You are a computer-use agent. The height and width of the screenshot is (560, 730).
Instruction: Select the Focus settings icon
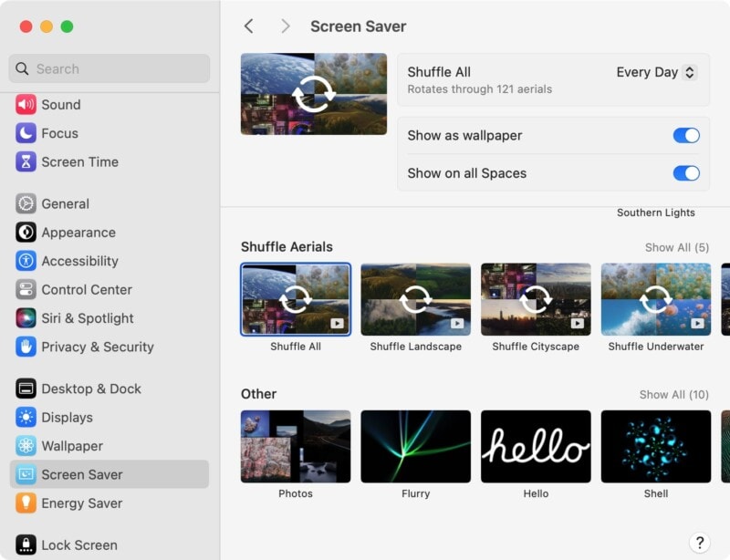(60, 132)
